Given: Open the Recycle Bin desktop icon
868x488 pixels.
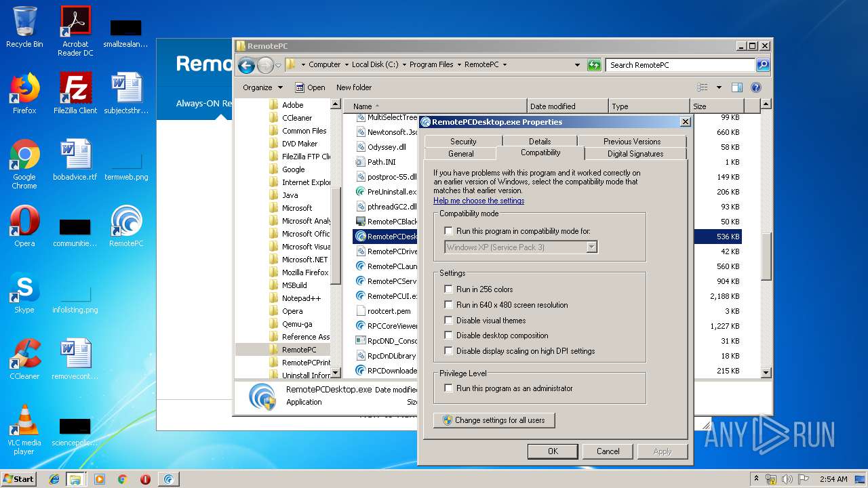Looking at the screenshot, I should 24,27.
